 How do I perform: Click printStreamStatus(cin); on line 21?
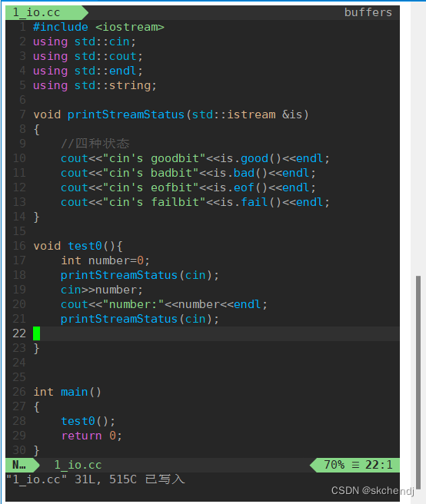click(140, 319)
